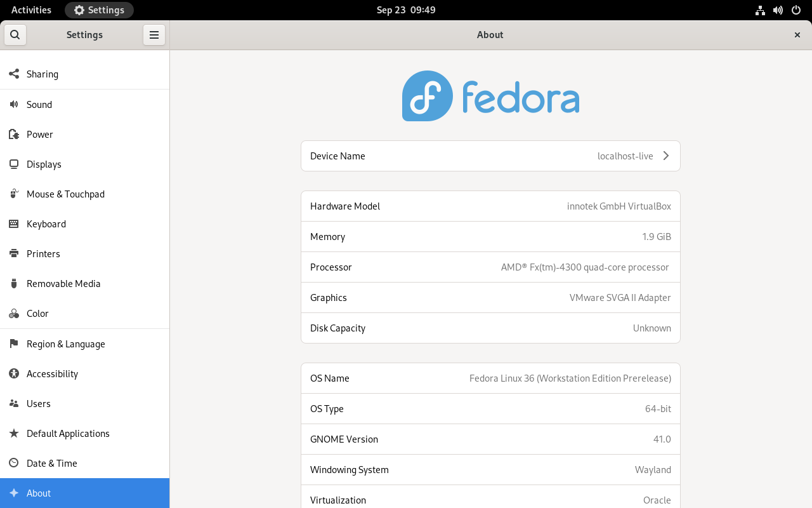Open the clock showing Sep 23 09:49
Viewport: 812px width, 508px height.
coord(406,10)
